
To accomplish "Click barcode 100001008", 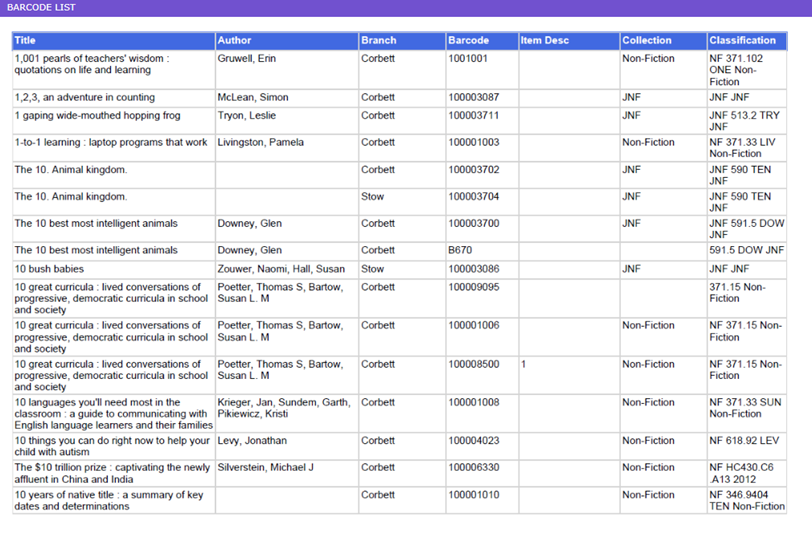I will (473, 402).
